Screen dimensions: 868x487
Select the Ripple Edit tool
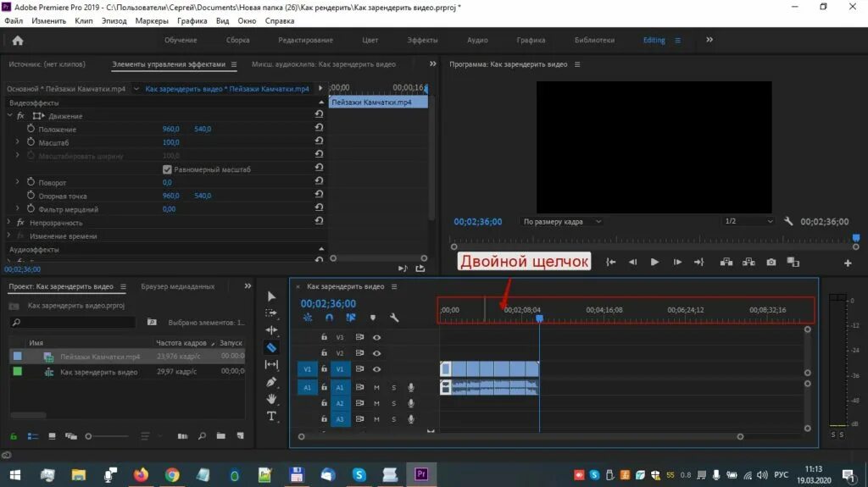coord(271,330)
